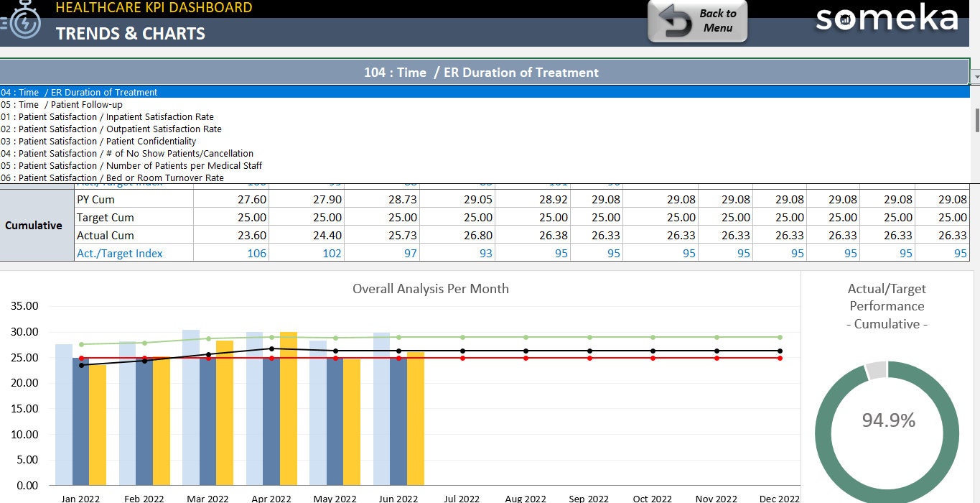Click the Cumulative header cell
Screen dimensions: 980x503
click(34, 226)
